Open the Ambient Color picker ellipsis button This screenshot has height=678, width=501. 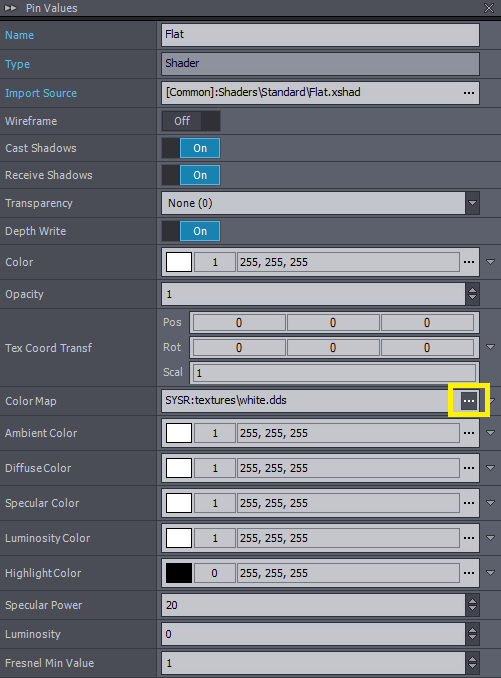click(469, 433)
